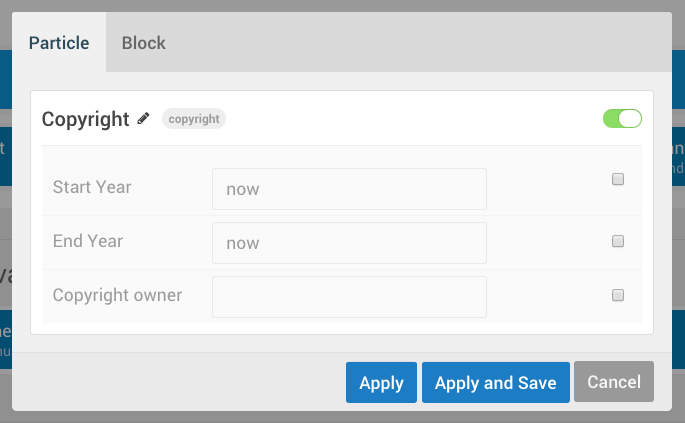
Task: Select the Copyright owner input box
Action: click(349, 297)
